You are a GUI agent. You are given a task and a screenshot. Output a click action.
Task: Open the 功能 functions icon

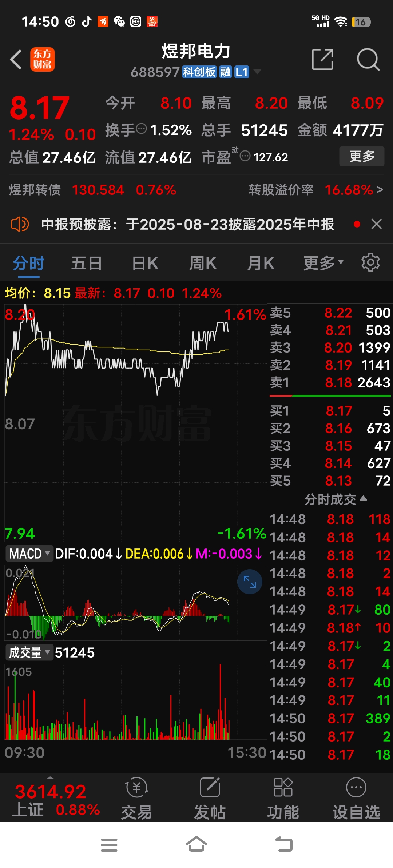[283, 799]
